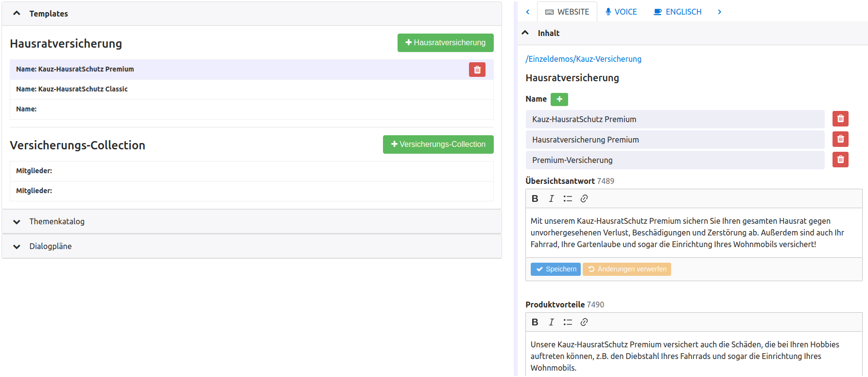Delete the name Hausratversicherung Premium
868x377 pixels.
tap(840, 139)
